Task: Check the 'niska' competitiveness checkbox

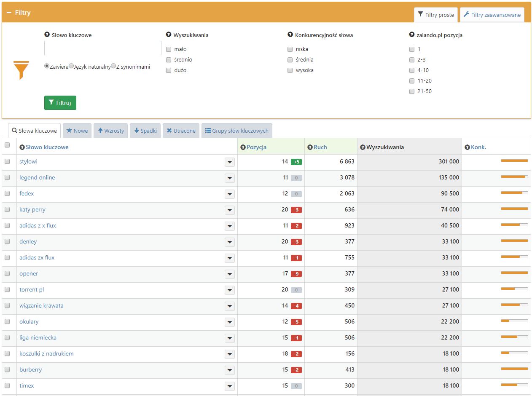Action: [290, 49]
